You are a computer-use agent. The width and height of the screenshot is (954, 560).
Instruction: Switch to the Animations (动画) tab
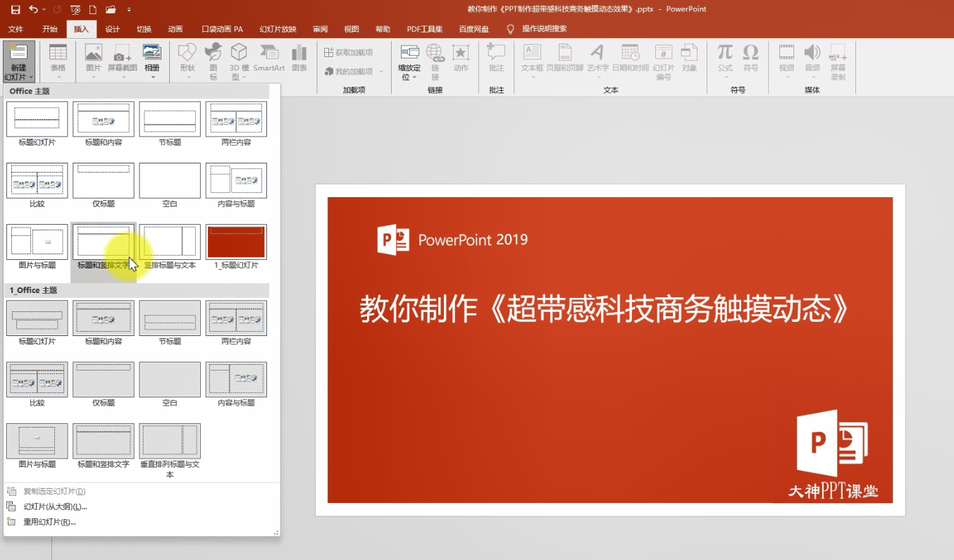175,29
